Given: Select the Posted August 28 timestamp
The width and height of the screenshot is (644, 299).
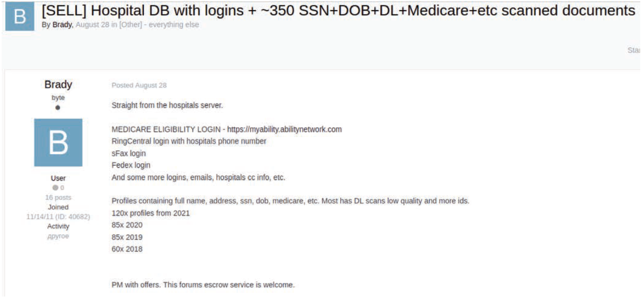Looking at the screenshot, I should click(x=139, y=85).
